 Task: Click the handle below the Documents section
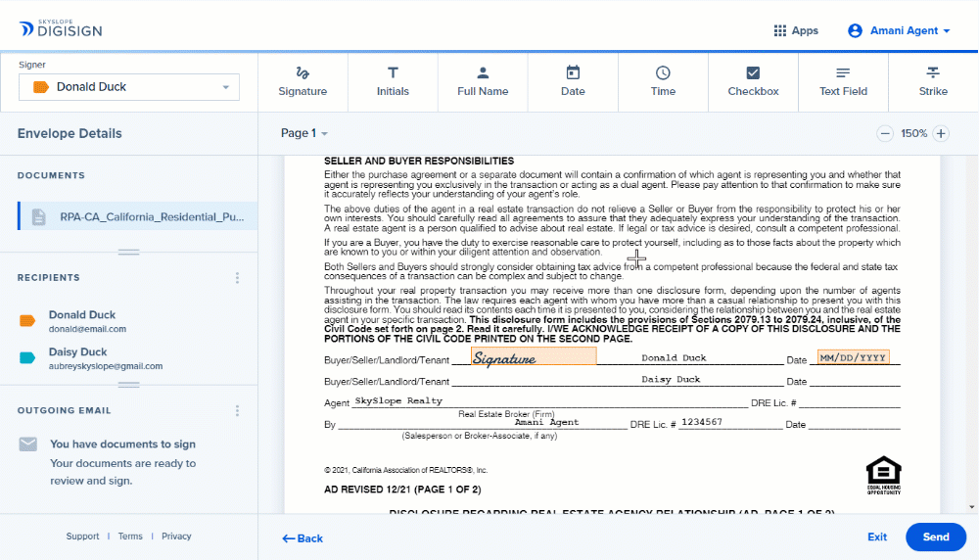(128, 253)
